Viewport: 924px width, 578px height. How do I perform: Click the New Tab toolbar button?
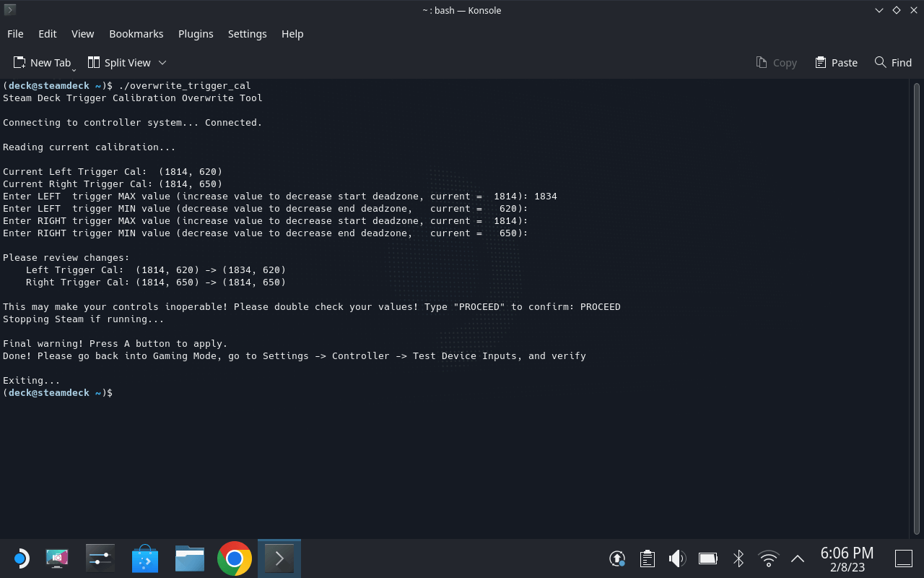tap(43, 63)
